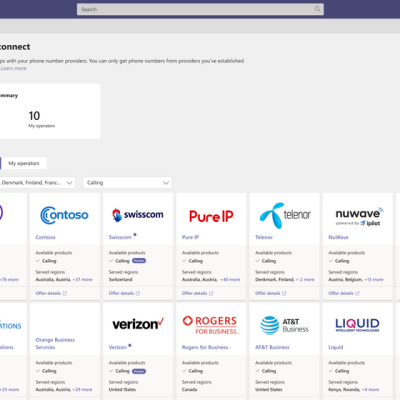Click the Premier badge on Swisscom card
Screen dimensions: 400x400
[139, 261]
